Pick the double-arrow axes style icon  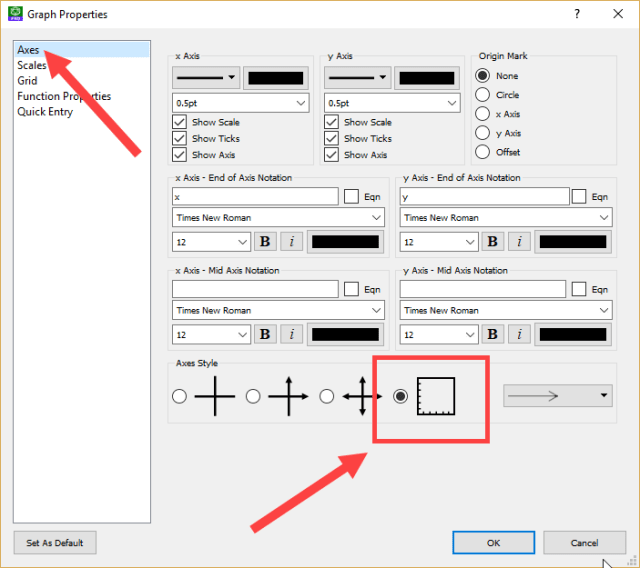[360, 396]
